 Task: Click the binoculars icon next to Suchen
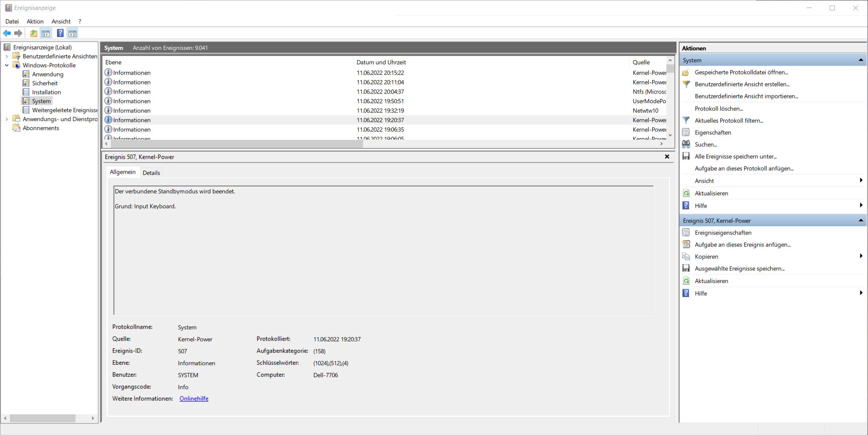(x=686, y=144)
